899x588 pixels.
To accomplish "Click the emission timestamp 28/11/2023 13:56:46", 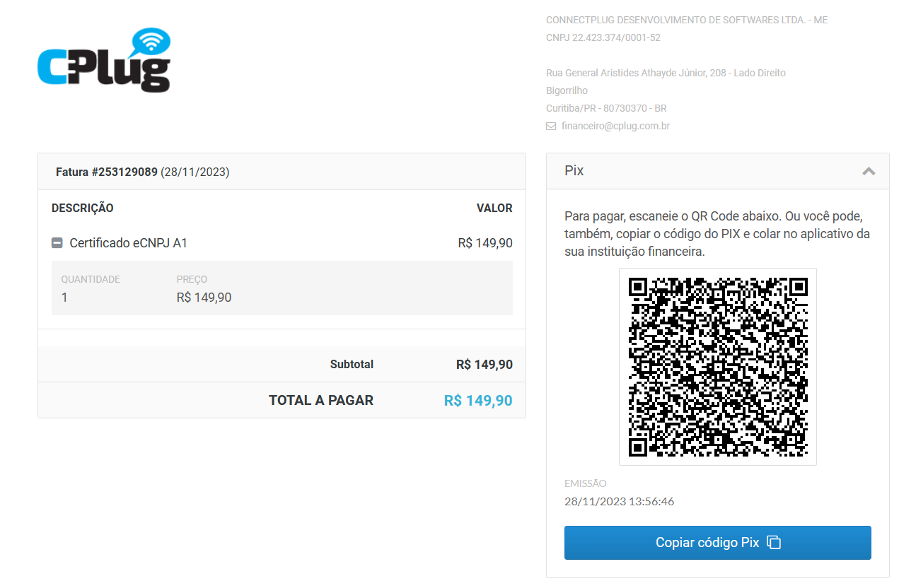I will (619, 502).
